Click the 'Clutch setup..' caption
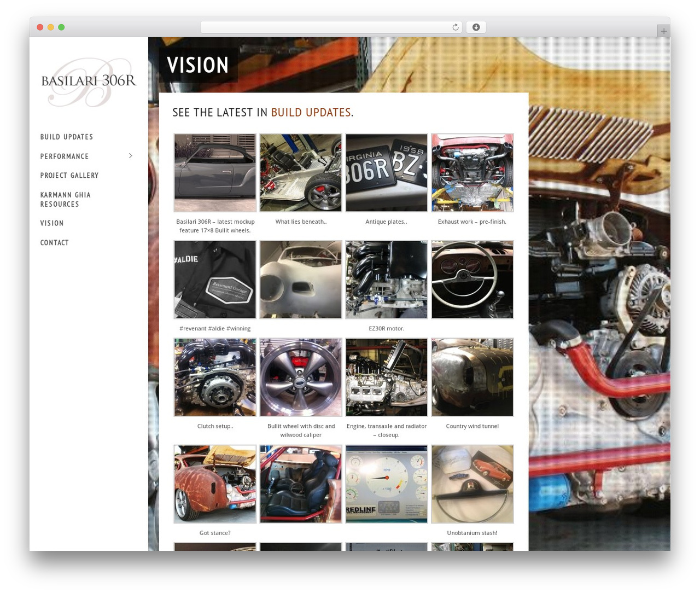This screenshot has height=593, width=700. [x=215, y=426]
